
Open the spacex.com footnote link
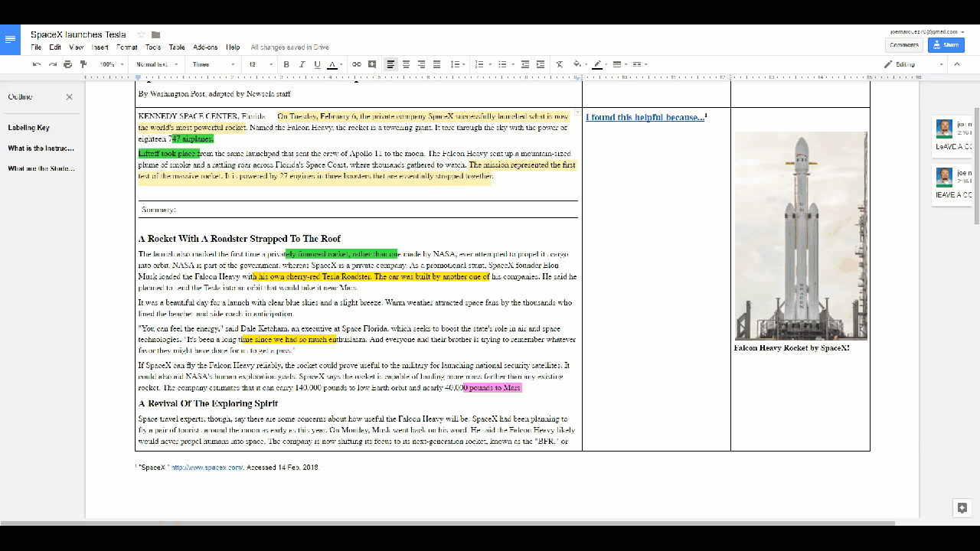point(207,468)
